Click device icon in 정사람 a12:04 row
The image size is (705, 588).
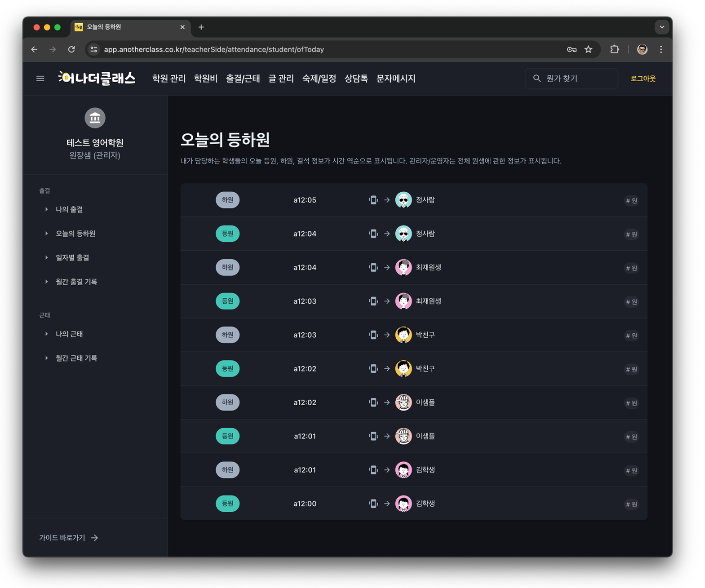coord(374,234)
